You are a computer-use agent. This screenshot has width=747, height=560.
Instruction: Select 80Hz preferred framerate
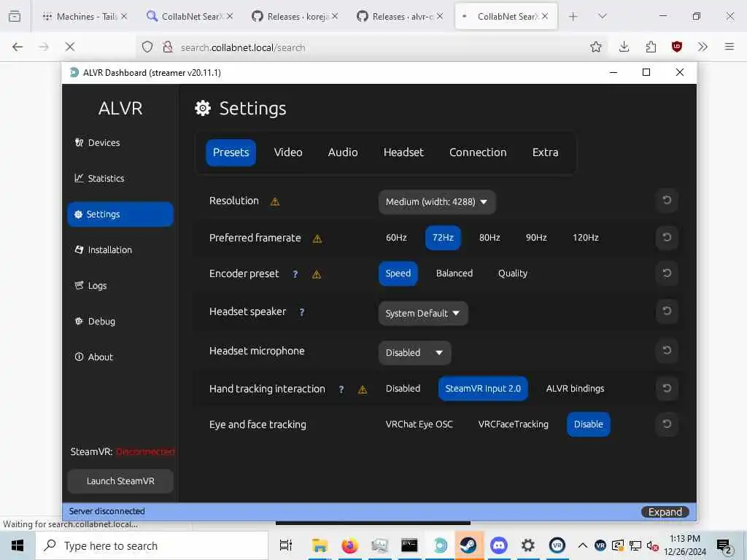[489, 238]
